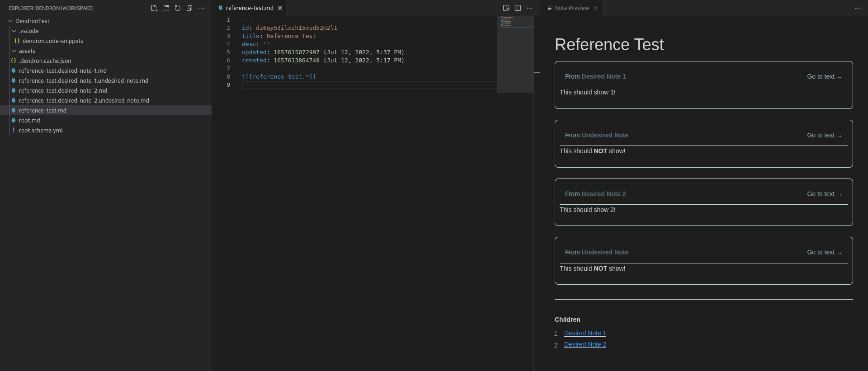
Task: Click the New File icon in Explorer
Action: pyautogui.click(x=154, y=8)
